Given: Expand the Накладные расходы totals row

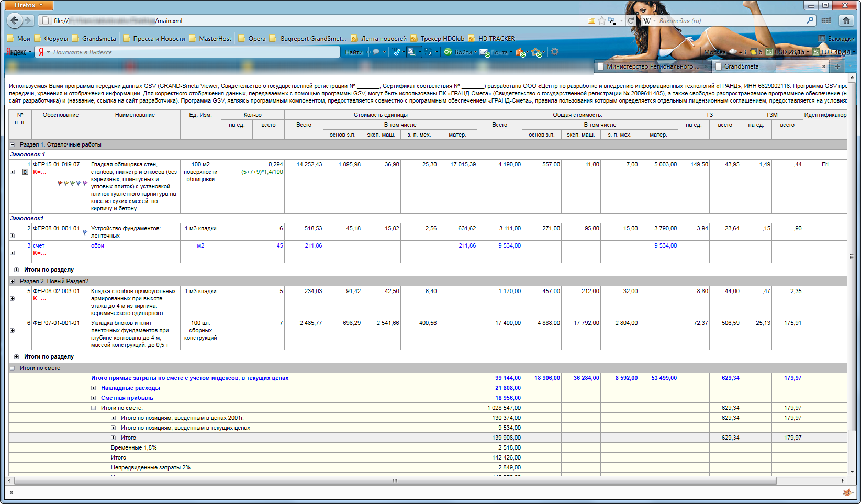Looking at the screenshot, I should tap(94, 388).
